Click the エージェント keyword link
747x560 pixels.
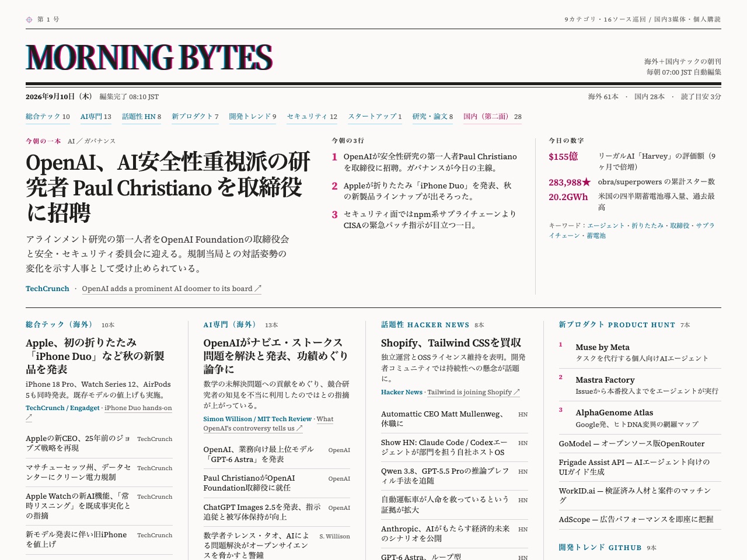pos(606,225)
